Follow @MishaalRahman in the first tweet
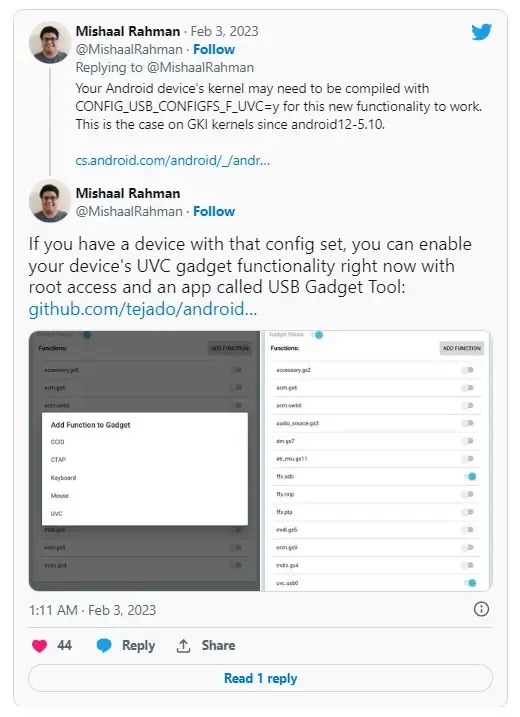 [214, 49]
